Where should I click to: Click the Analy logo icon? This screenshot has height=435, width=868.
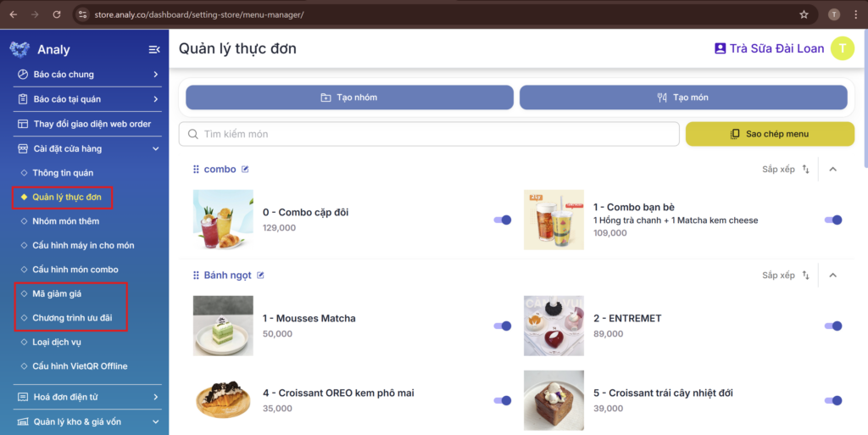[x=19, y=50]
